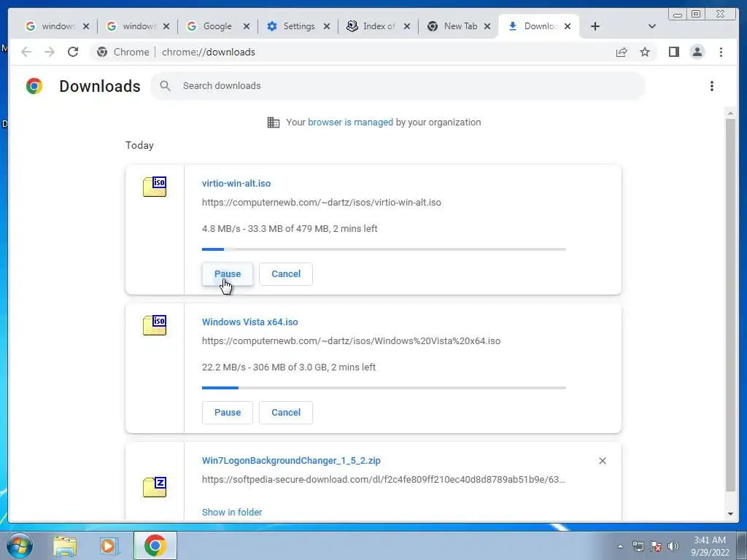The width and height of the screenshot is (747, 560).
Task: Click the Chrome taskbar button
Action: [x=155, y=545]
